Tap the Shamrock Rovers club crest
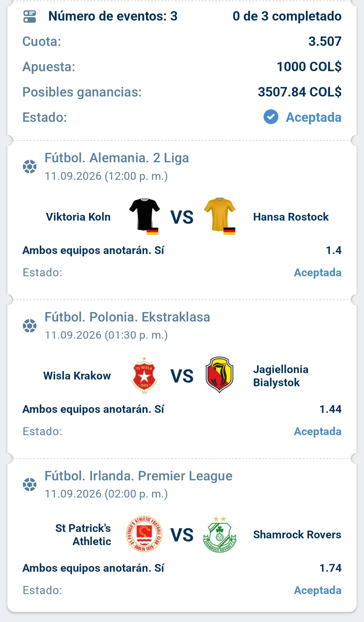The width and height of the screenshot is (364, 622). (x=220, y=534)
